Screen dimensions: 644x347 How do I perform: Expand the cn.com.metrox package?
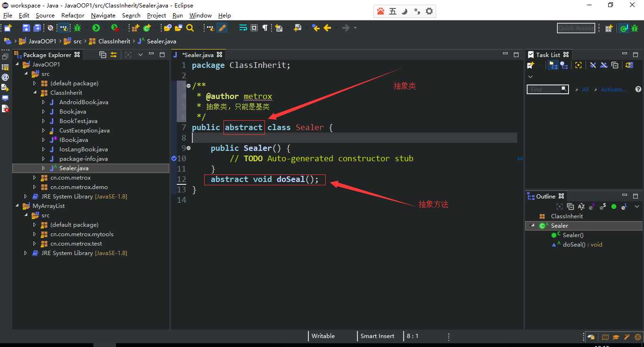coord(34,178)
